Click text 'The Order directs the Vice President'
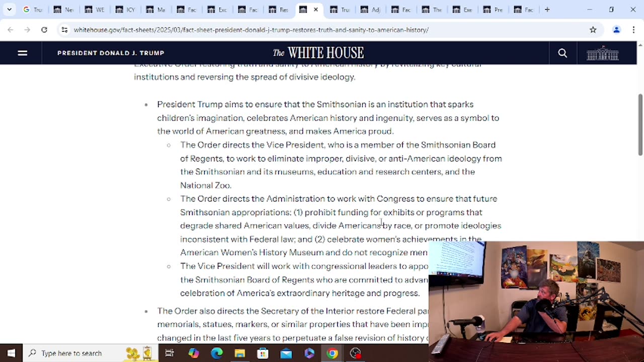This screenshot has height=362, width=644. pyautogui.click(x=252, y=145)
